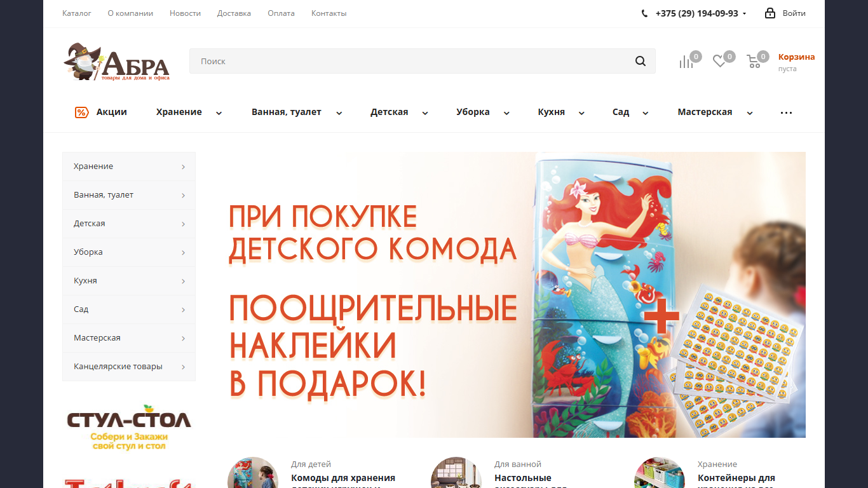Open the Доставка top link

(x=234, y=13)
